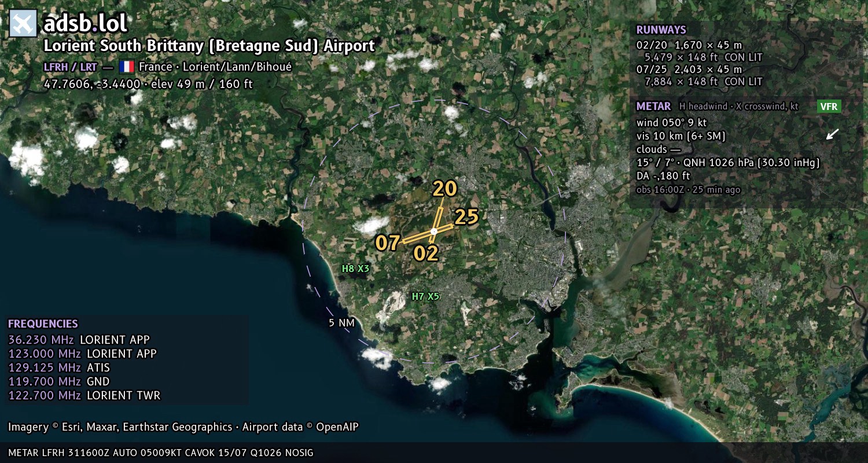
Task: Click the H8 X3 wind component label
Action: 355,269
